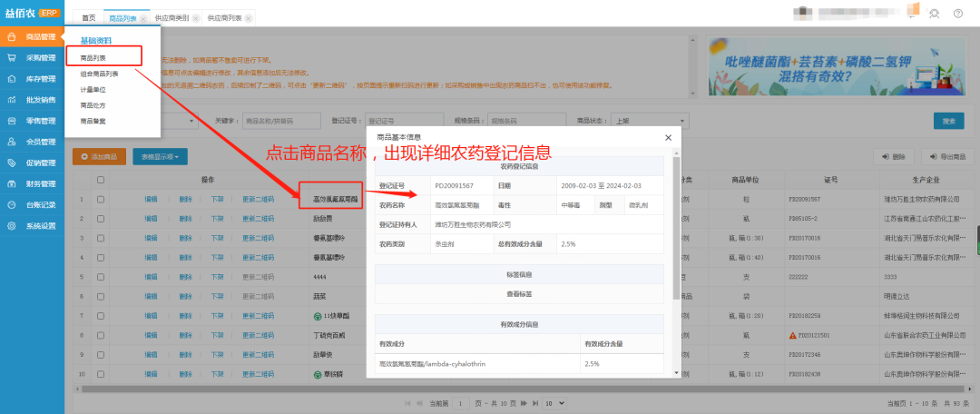Click the help question mark icon

coord(958,13)
